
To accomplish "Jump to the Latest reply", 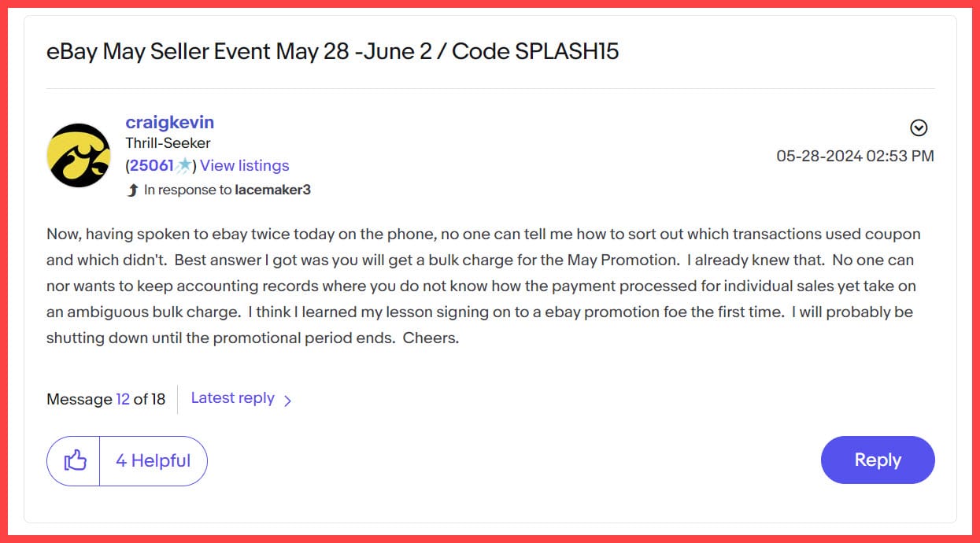I will pyautogui.click(x=232, y=398).
